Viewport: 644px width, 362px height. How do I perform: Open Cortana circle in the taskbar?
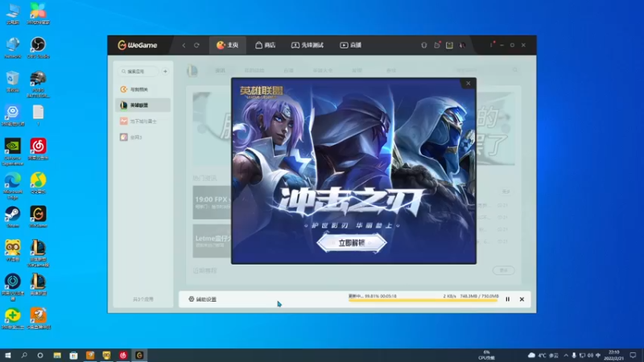[39, 355]
